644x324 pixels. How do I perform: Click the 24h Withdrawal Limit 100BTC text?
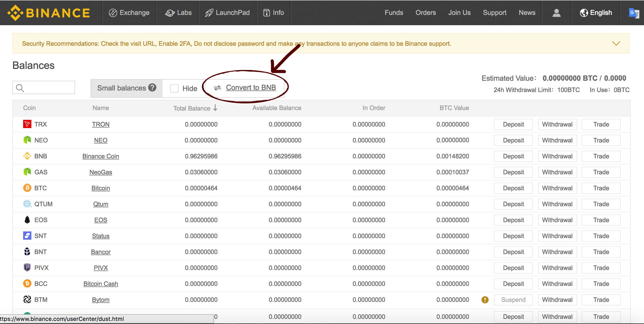tap(537, 90)
